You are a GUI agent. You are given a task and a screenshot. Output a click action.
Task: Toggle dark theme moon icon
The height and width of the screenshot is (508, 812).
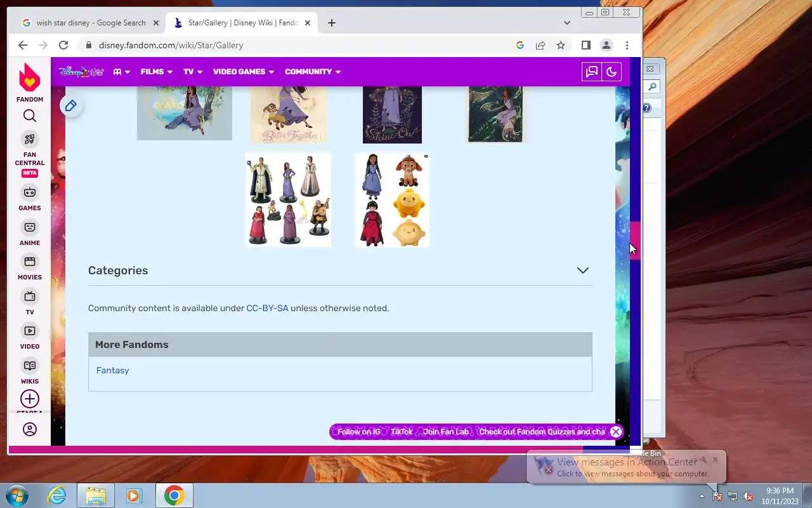point(612,72)
